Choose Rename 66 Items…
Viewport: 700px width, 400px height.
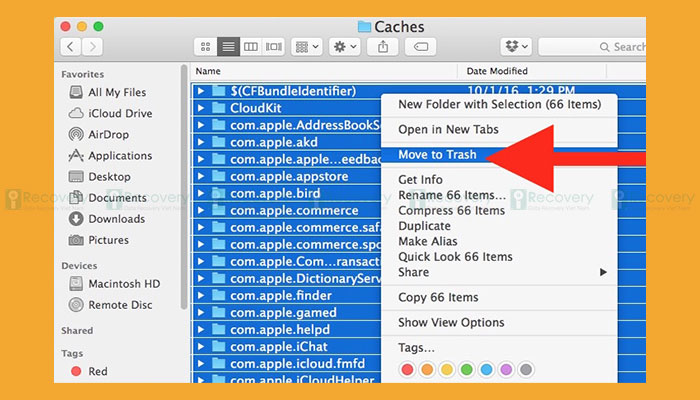499,195
